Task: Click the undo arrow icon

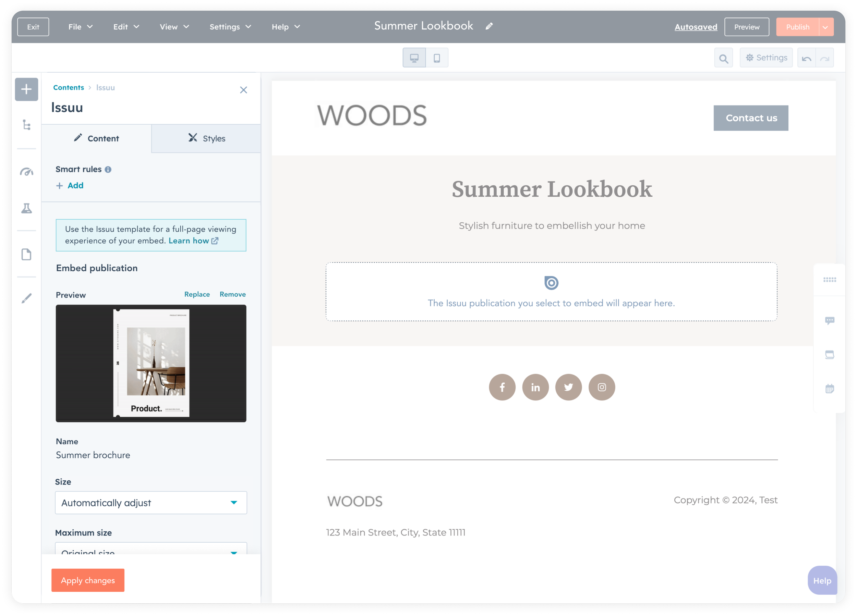Action: (806, 58)
